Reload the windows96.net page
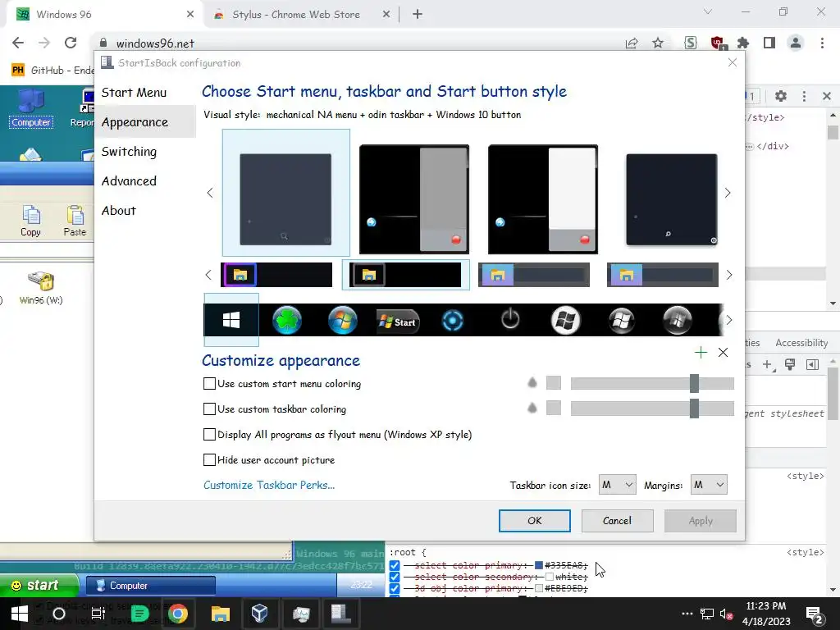 (x=71, y=43)
